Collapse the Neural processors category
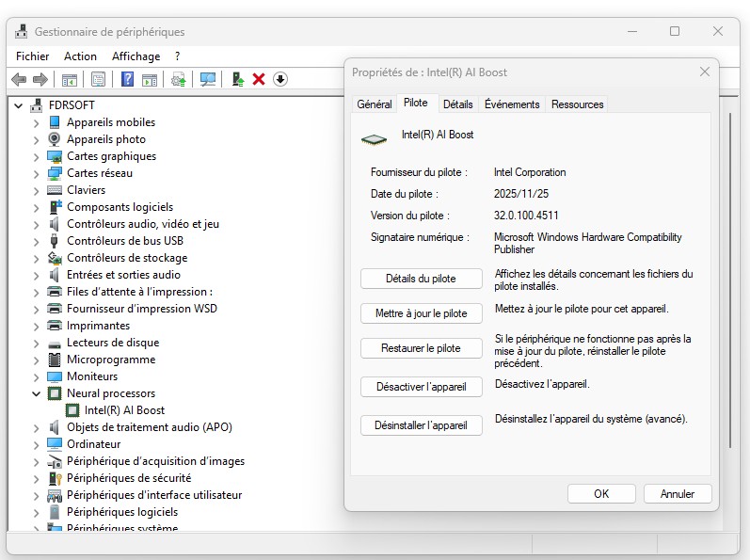This screenshot has height=560, width=750. pyautogui.click(x=37, y=393)
